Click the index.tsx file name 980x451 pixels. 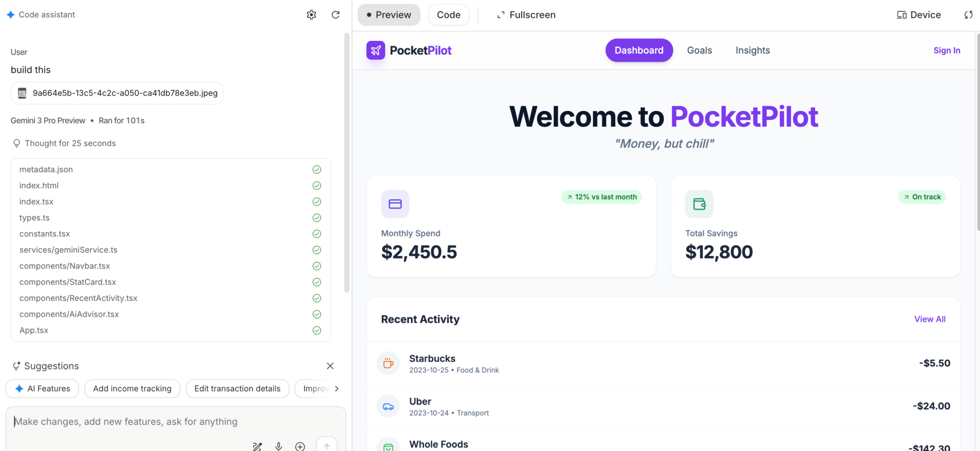tap(36, 202)
